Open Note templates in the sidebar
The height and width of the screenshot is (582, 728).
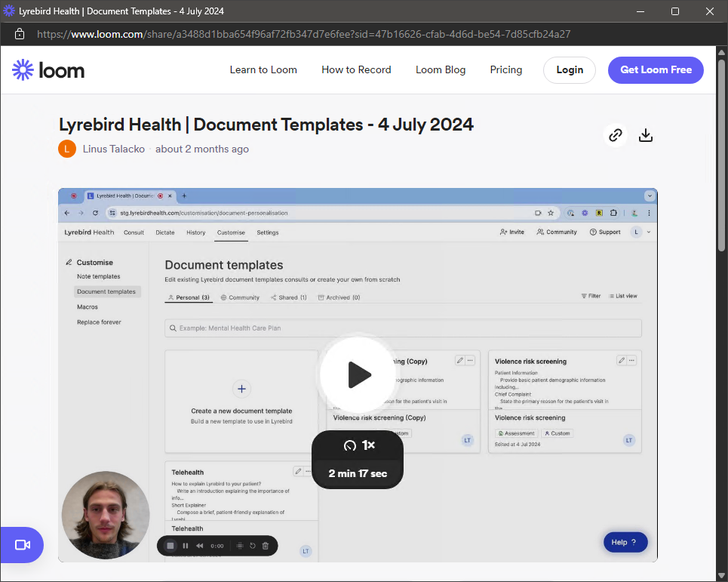[98, 276]
